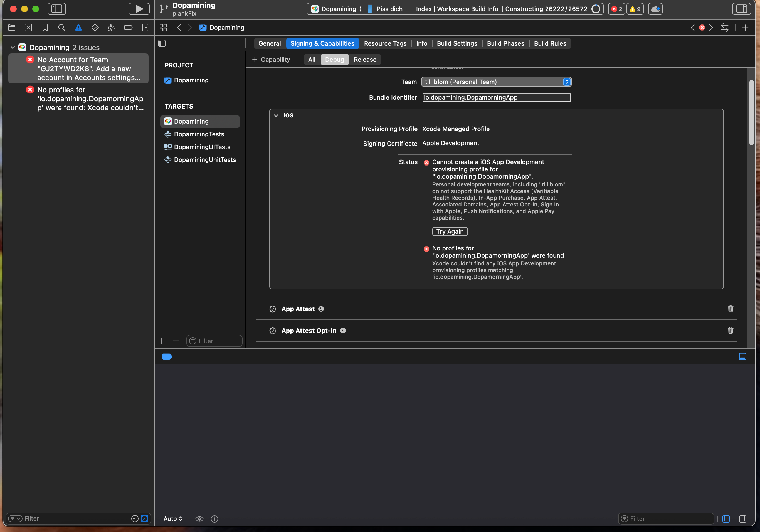
Task: Open the related items grid icon
Action: (x=163, y=28)
